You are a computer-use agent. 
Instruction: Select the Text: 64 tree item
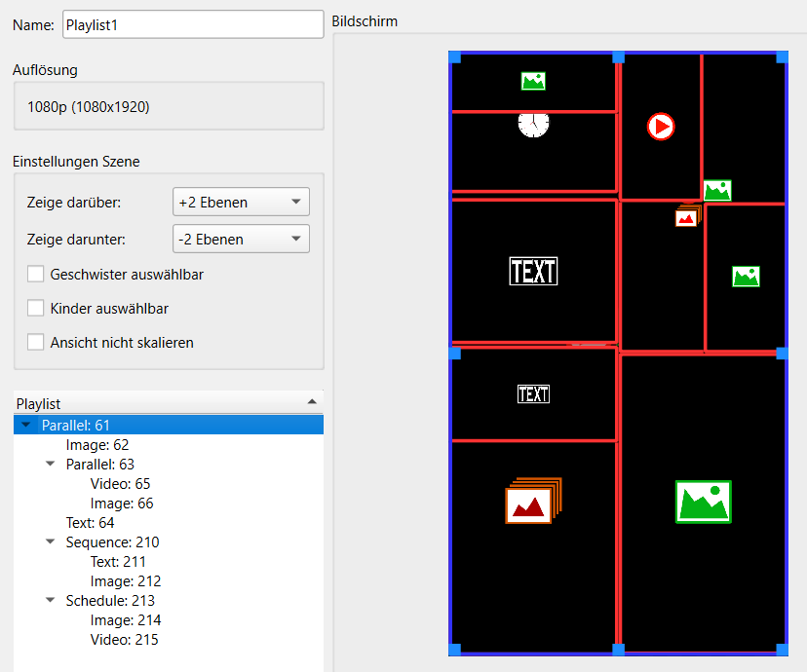click(90, 523)
